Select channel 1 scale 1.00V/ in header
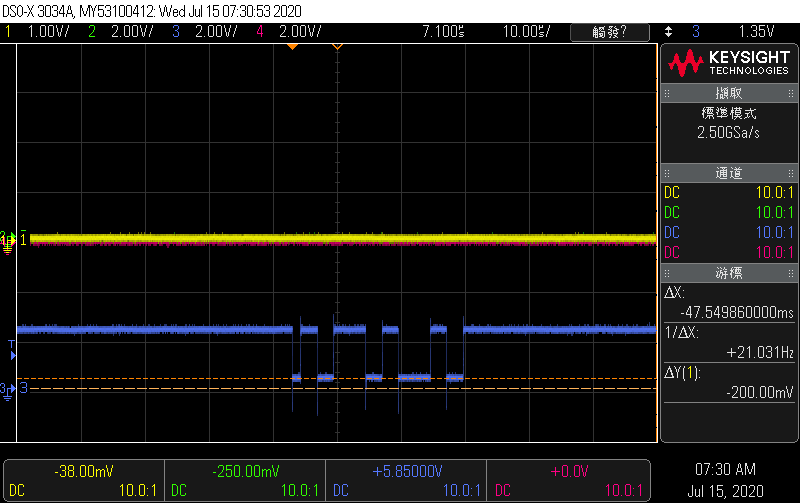The height and width of the screenshot is (503, 800). point(48,32)
